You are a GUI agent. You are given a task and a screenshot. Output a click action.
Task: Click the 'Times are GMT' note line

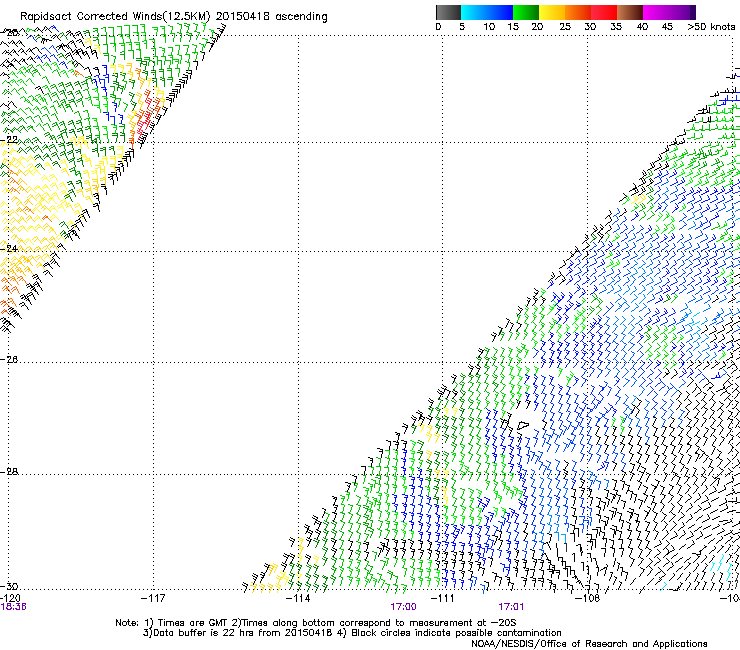[x=316, y=623]
